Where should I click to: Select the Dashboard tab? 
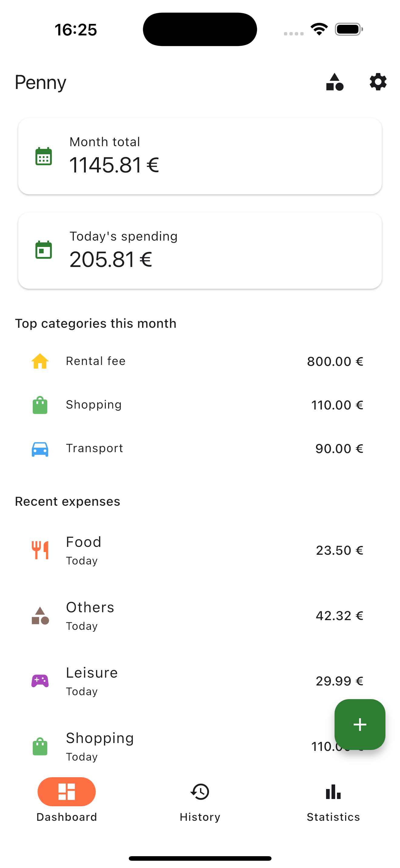tap(66, 802)
